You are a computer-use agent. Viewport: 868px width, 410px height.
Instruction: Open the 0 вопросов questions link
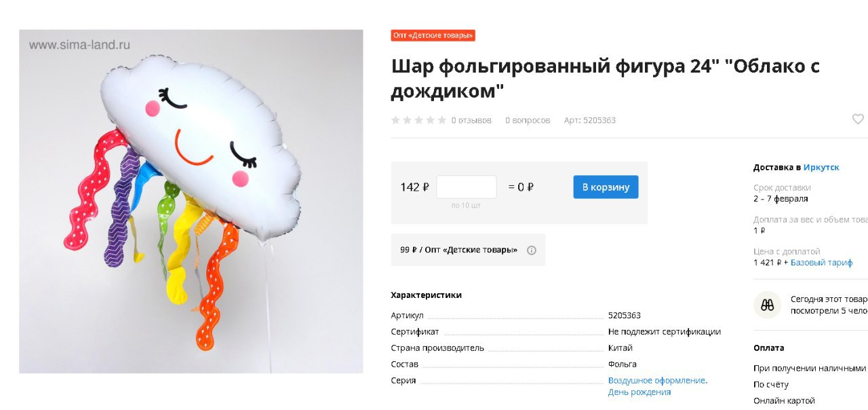tap(528, 120)
